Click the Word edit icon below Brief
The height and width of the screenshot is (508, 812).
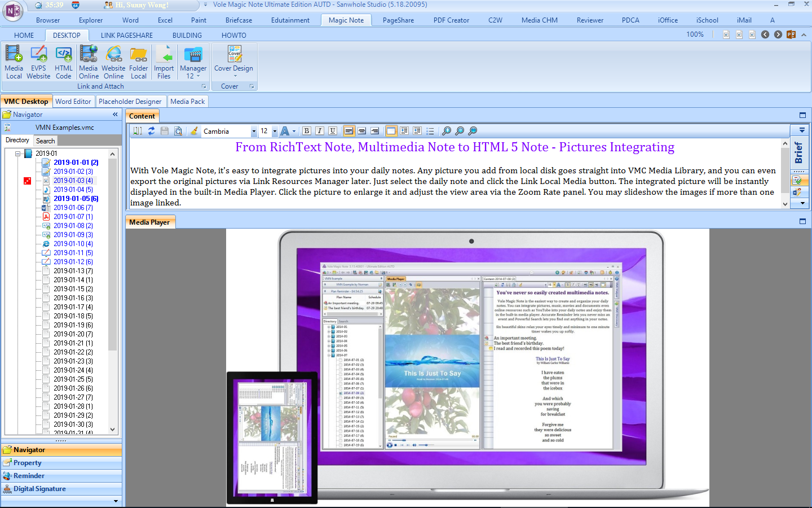coord(797,192)
